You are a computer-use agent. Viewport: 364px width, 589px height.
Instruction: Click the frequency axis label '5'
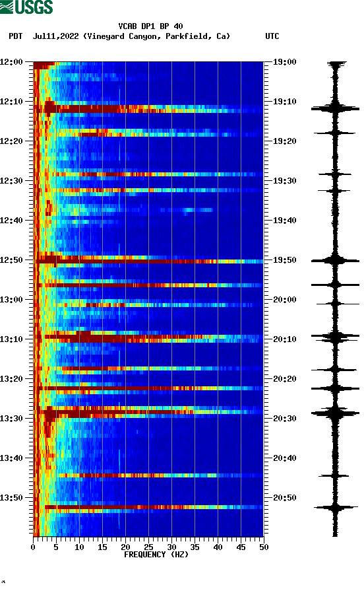(x=56, y=547)
